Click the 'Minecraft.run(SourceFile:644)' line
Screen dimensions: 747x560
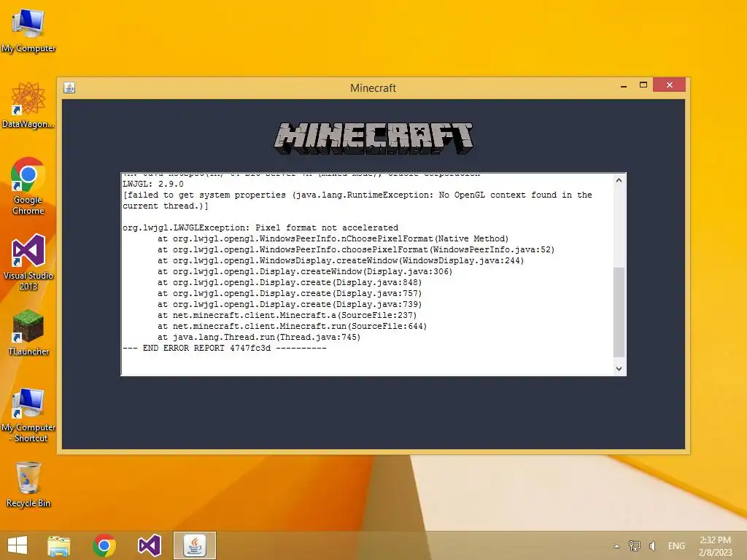tap(292, 326)
